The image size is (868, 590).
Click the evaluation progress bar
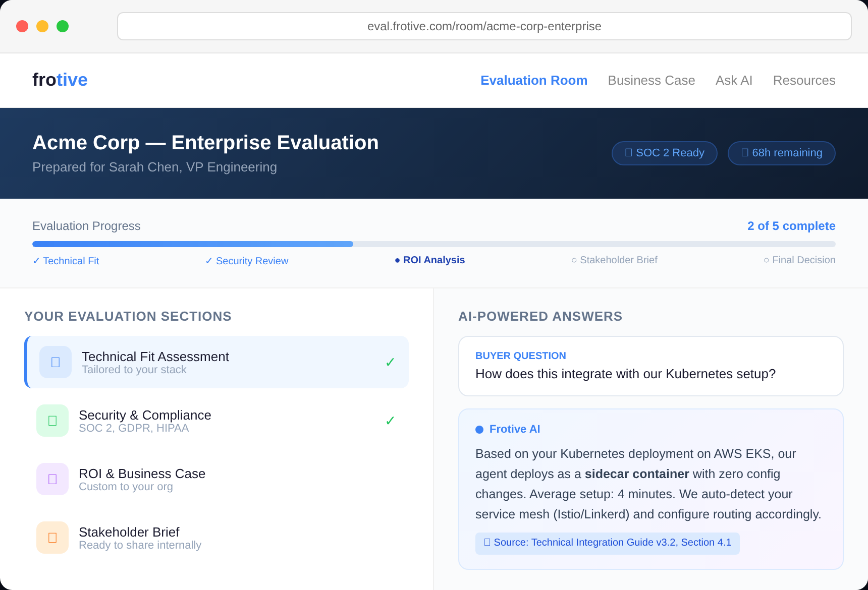point(434,244)
